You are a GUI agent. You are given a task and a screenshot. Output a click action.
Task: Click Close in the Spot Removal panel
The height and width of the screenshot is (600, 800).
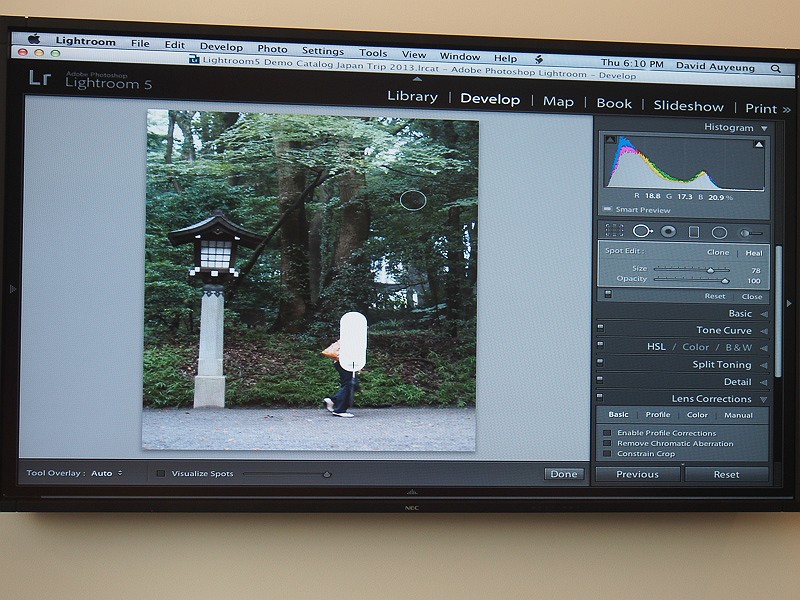[752, 296]
